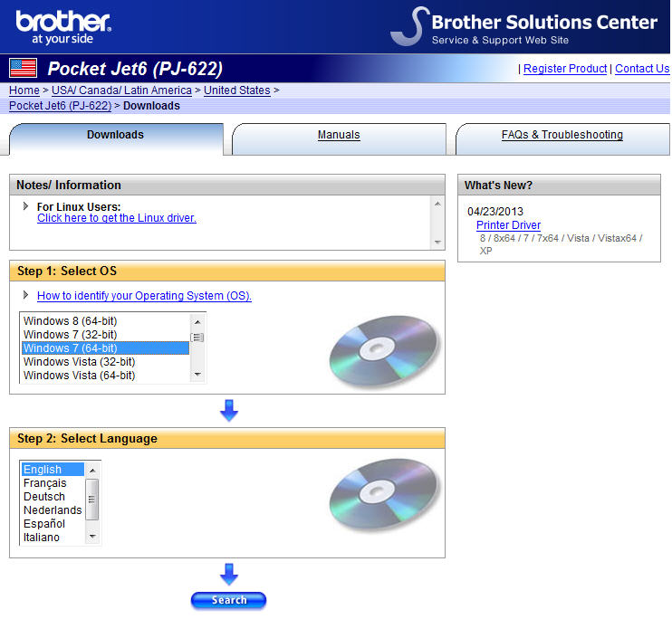672x619 pixels.
Task: Choose Deutsch in the language list
Action: [x=44, y=497]
